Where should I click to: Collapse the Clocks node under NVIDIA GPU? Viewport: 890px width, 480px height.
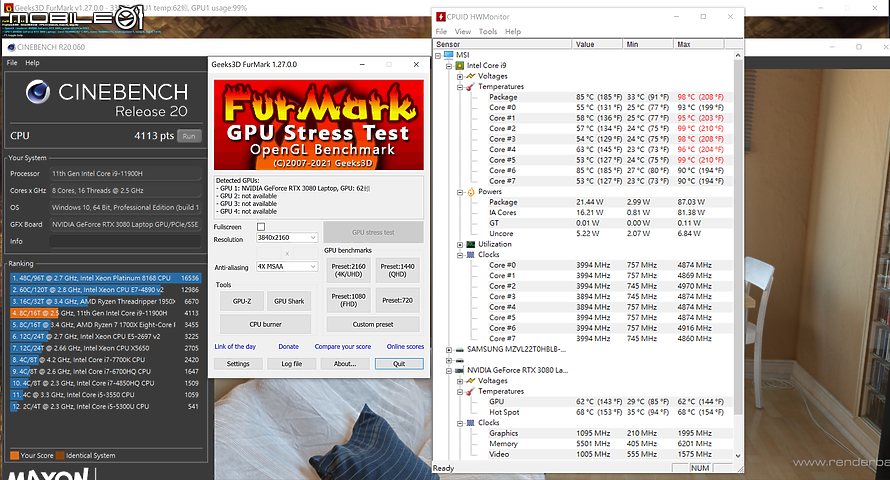click(x=460, y=423)
